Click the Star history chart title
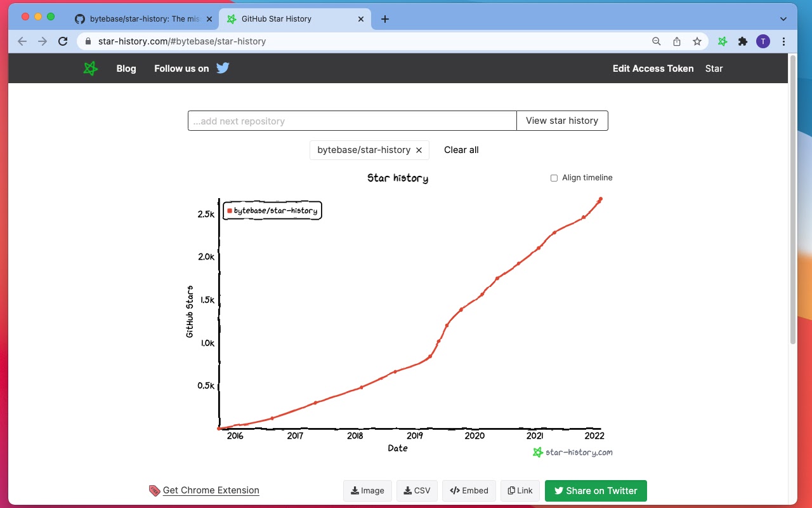The width and height of the screenshot is (812, 508). pos(398,178)
